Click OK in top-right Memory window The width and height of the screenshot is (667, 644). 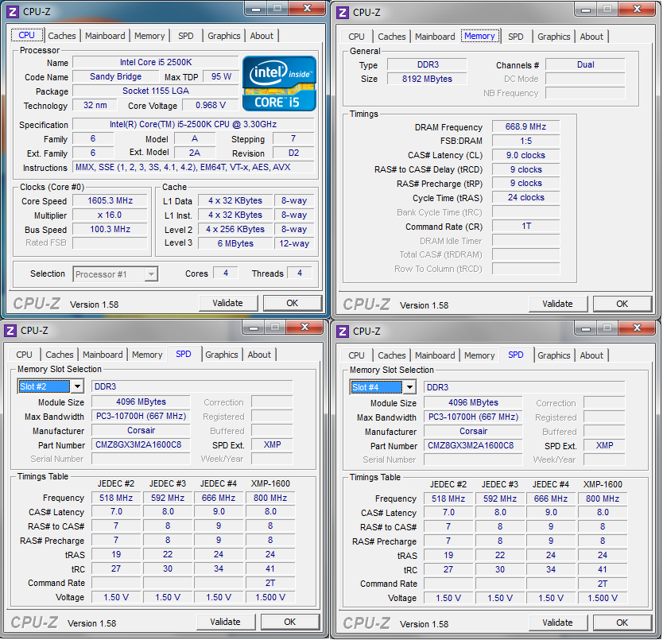[x=622, y=305]
